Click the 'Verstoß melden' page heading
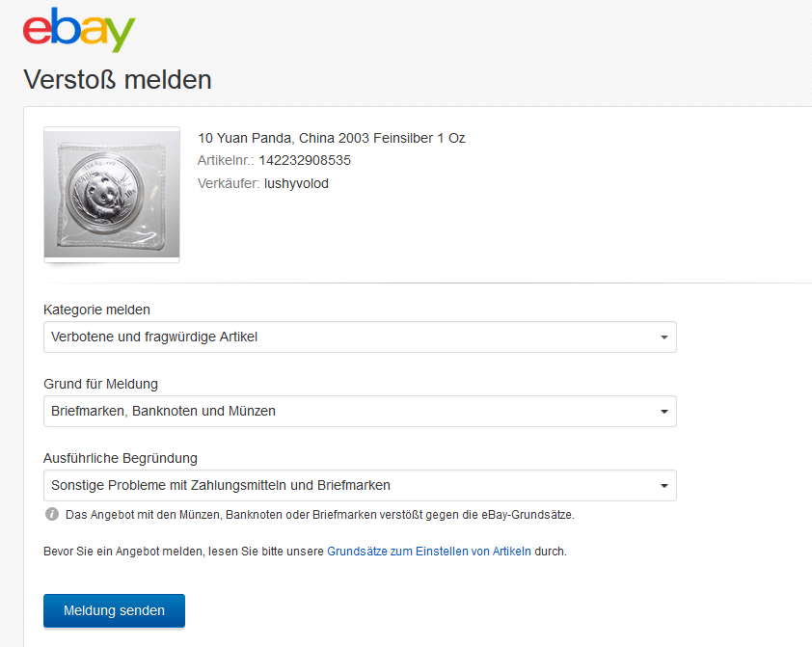 [x=118, y=79]
